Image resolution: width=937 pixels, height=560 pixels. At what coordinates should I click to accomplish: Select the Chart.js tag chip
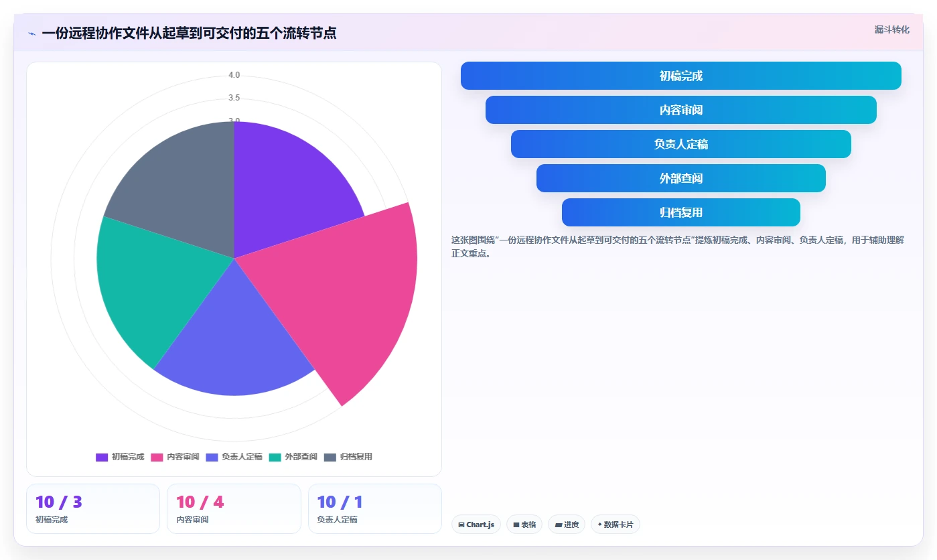tap(476, 524)
